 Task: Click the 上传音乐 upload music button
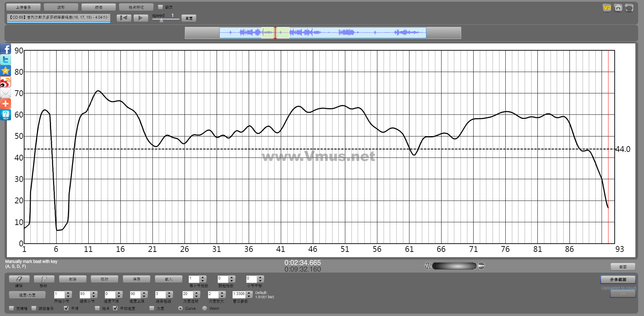tap(23, 7)
